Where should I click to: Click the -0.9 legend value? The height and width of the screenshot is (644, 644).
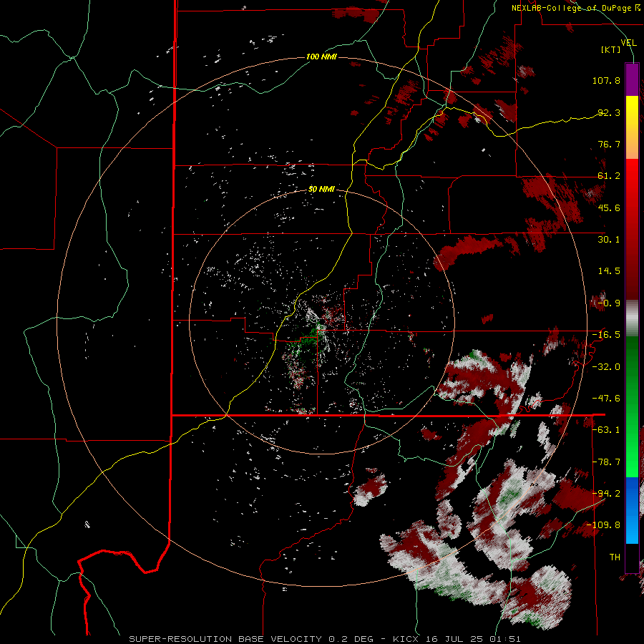pyautogui.click(x=609, y=303)
